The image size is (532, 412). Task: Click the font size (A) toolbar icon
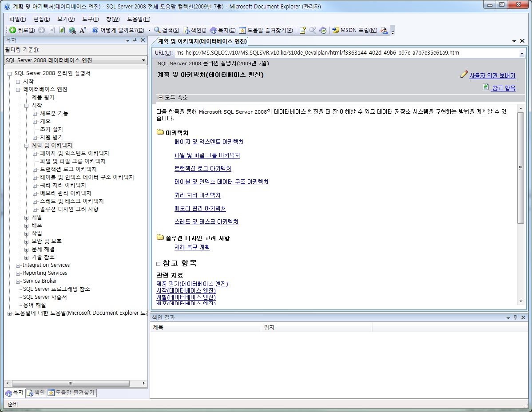(83, 30)
